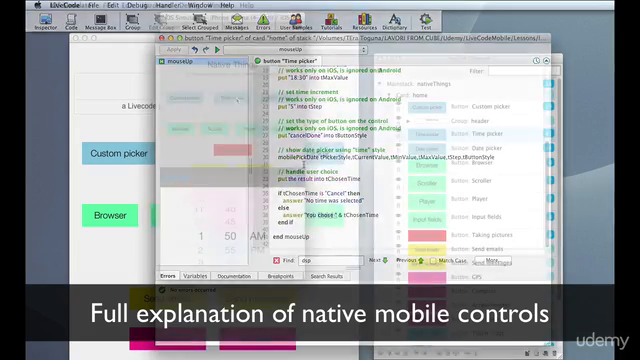640x360 pixels.
Task: Click the clock icon in the project browser
Action: (536, 60)
